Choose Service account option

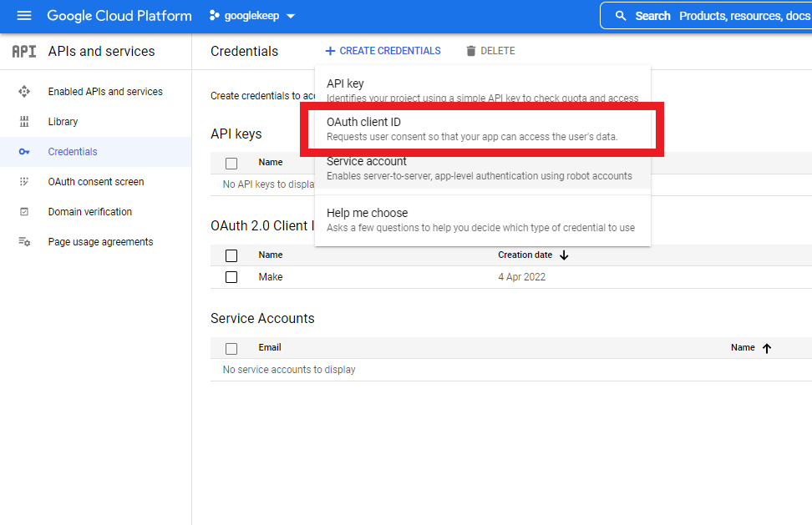pyautogui.click(x=483, y=168)
